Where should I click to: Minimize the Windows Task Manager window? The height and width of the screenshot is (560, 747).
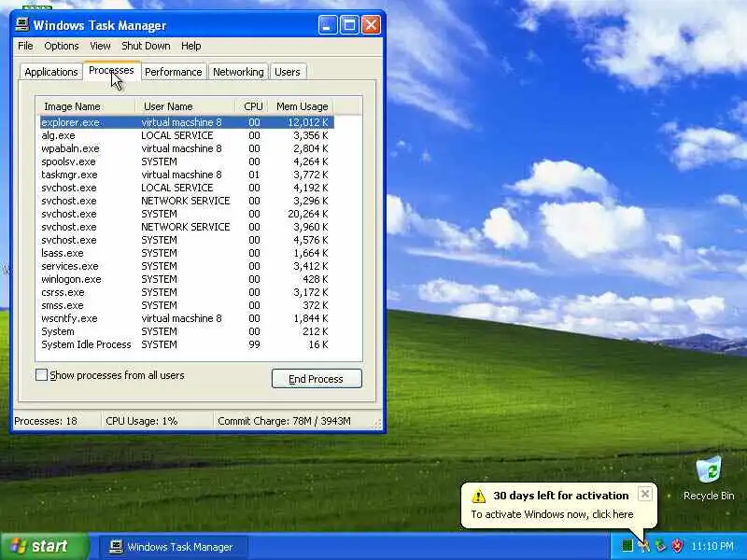coord(328,25)
